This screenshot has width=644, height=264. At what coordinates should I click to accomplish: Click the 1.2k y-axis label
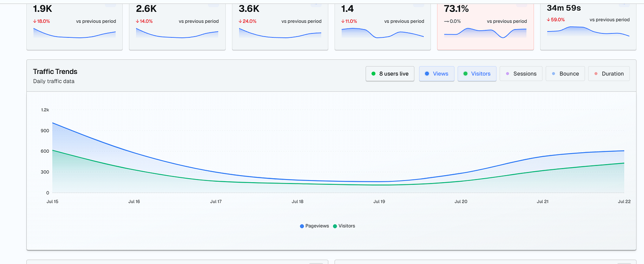click(45, 110)
